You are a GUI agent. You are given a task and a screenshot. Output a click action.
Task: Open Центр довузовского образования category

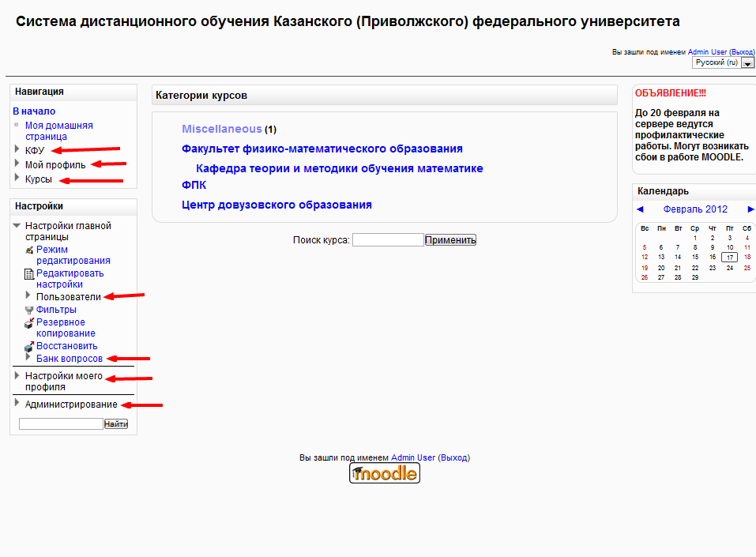[276, 205]
